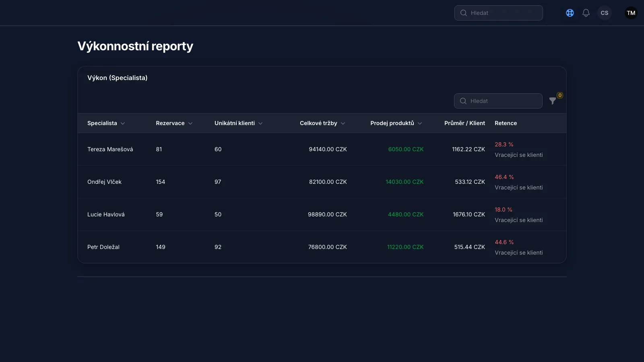Open the notifications bell
Image resolution: width=644 pixels, height=362 pixels.
coord(586,13)
